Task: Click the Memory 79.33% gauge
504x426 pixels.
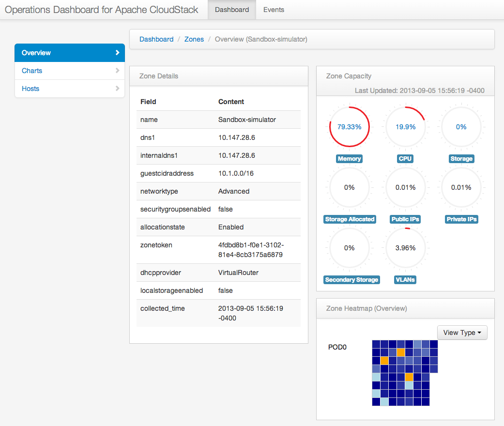Action: [x=350, y=127]
